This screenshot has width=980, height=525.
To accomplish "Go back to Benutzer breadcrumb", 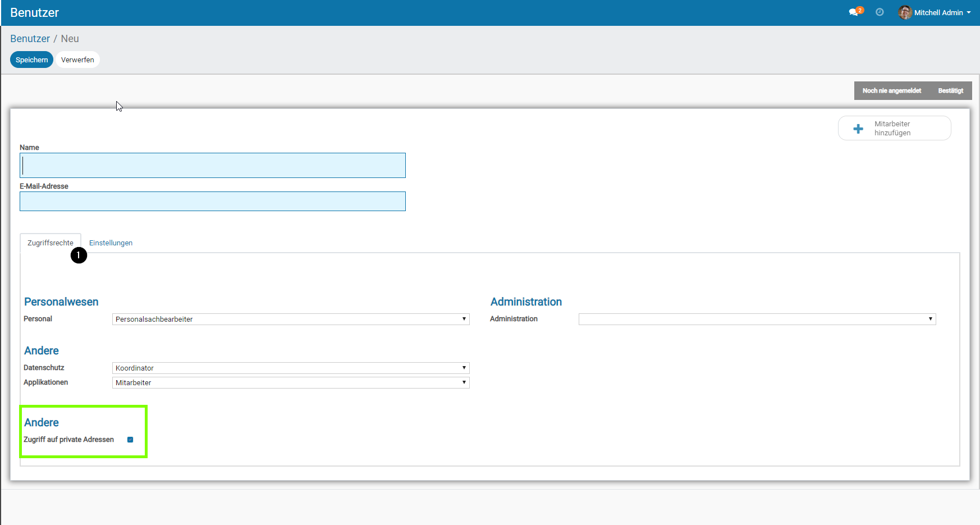I will [30, 39].
